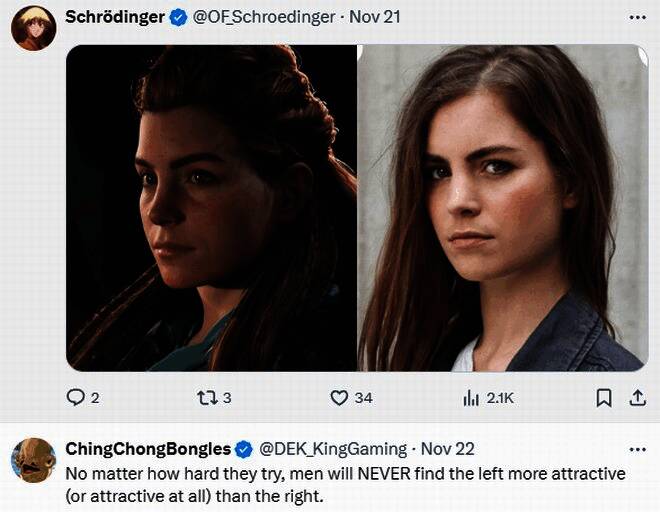Click the reply comment icon

[x=76, y=397]
